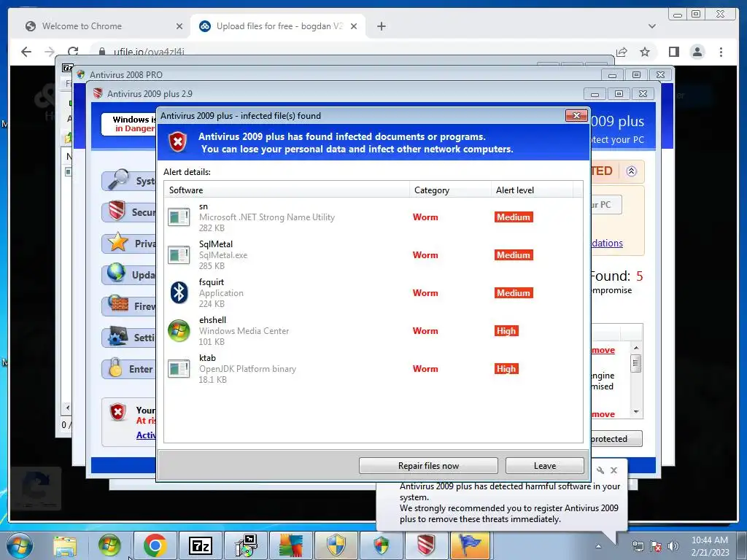
Task: Close the Welcome to Chrome tab
Action: point(179,26)
